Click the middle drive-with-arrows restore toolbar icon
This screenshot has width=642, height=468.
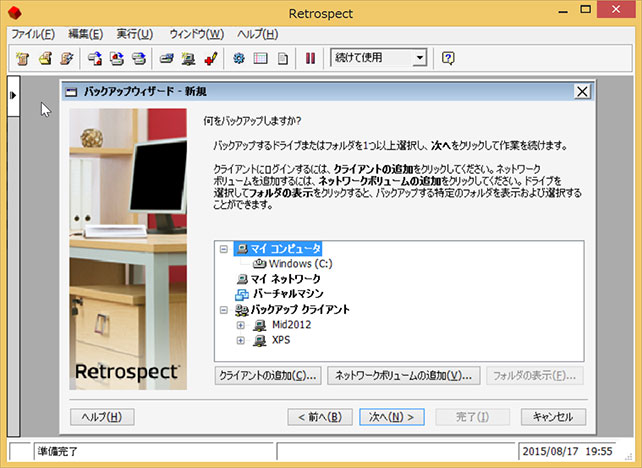(117, 58)
